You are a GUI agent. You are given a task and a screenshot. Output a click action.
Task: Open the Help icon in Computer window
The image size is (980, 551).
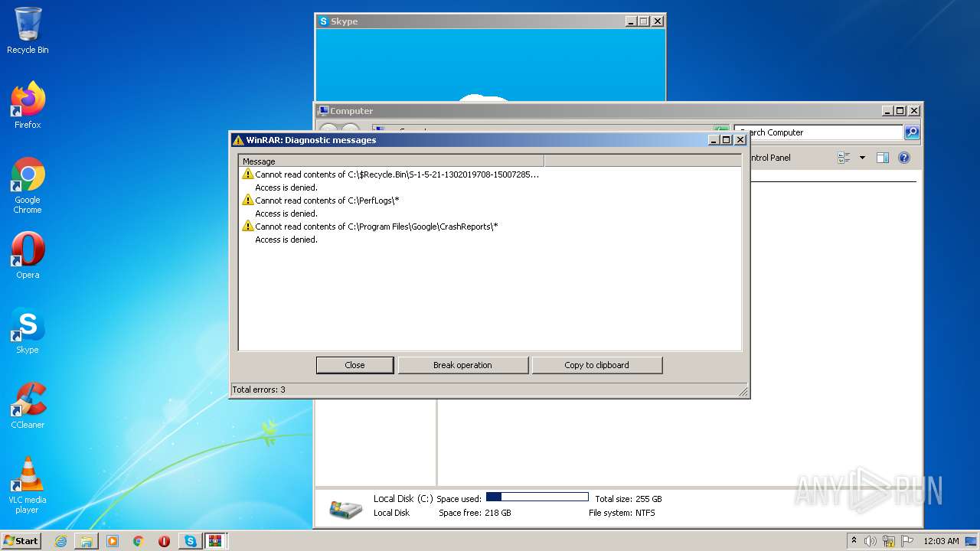(904, 158)
